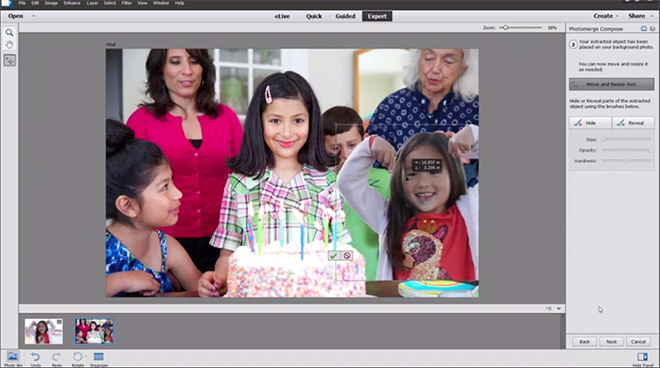Screen dimensions: 660x368
Task: Click the home icon in Photomerge Compose
Action: coord(644,29)
